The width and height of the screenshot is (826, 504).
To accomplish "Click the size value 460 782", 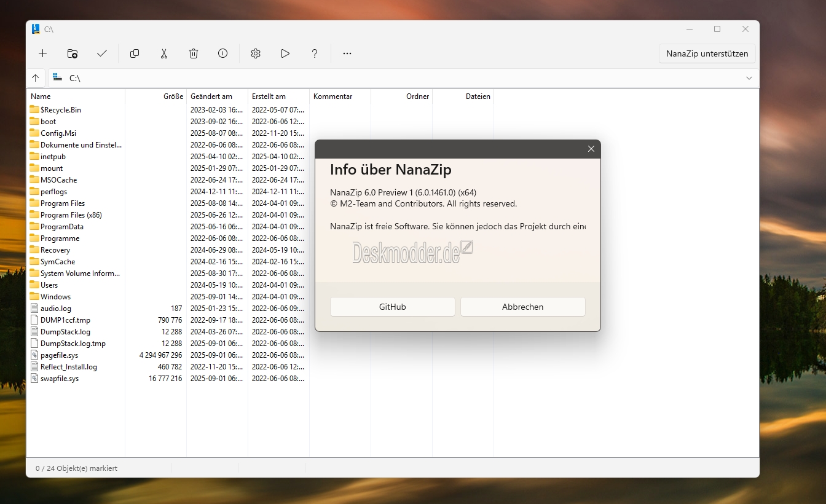I will 170,367.
